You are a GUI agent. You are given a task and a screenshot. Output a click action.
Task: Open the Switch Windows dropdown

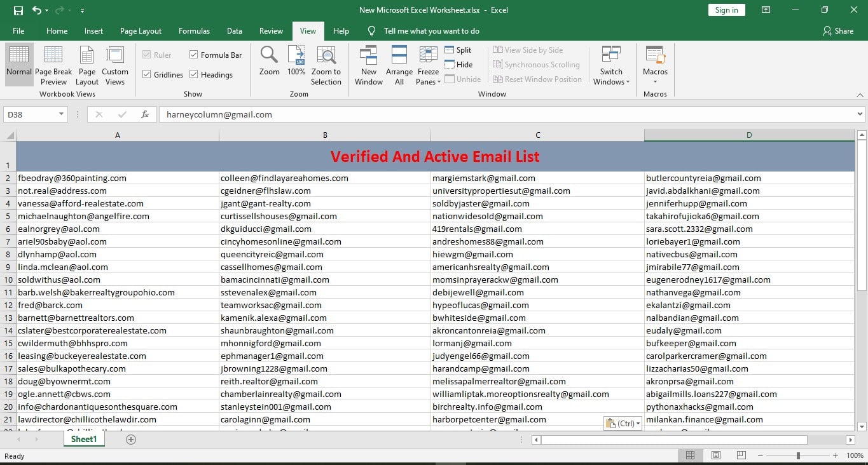611,64
